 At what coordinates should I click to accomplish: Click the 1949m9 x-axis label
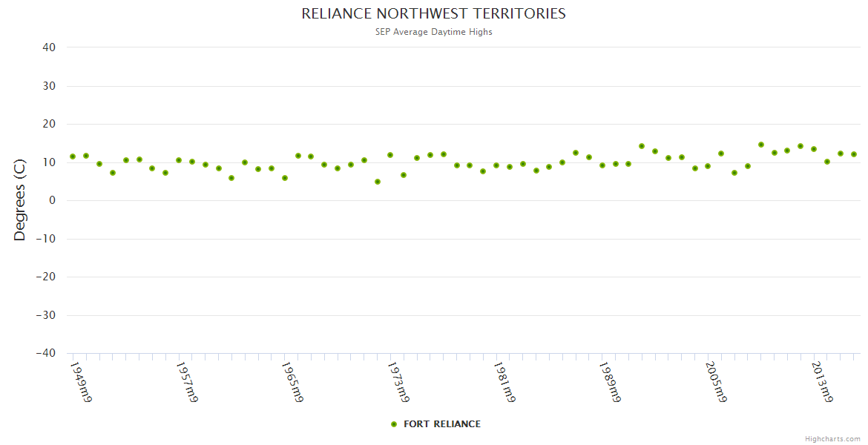coord(81,383)
